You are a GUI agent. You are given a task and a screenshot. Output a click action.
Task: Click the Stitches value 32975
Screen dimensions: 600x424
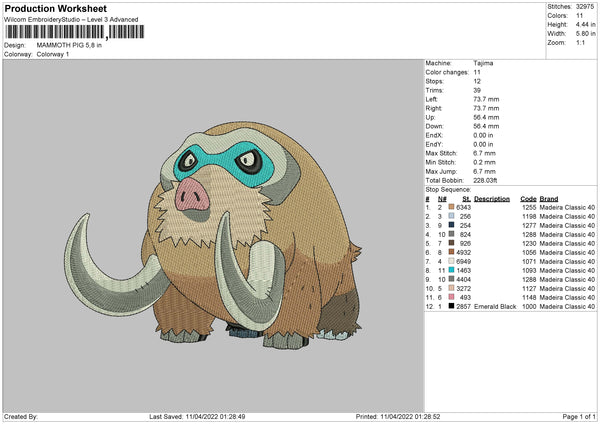pos(585,7)
